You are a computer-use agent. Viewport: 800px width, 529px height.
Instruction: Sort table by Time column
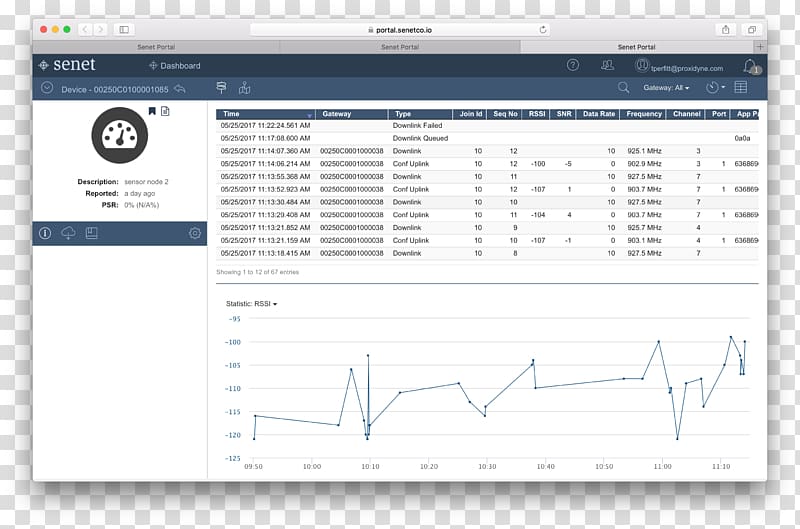click(265, 114)
